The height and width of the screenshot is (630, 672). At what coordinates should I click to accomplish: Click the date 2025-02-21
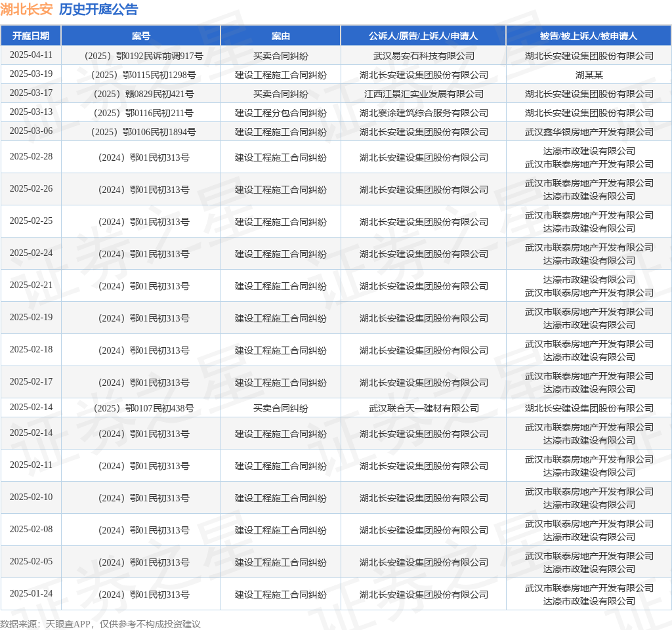coord(31,285)
